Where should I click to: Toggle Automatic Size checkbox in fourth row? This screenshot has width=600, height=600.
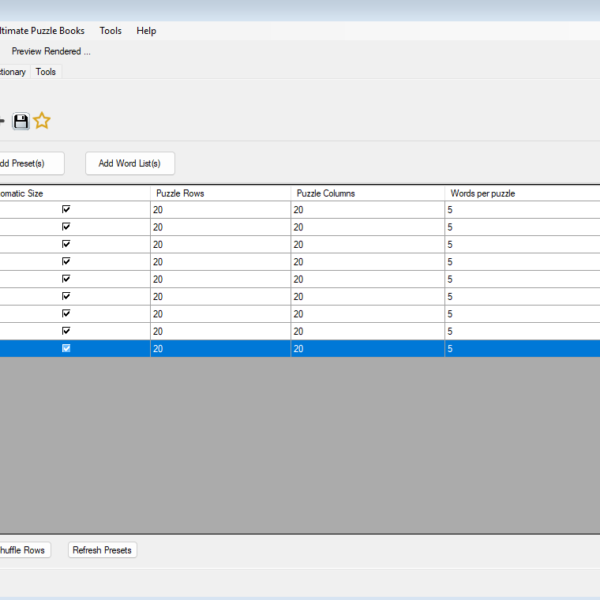66,261
